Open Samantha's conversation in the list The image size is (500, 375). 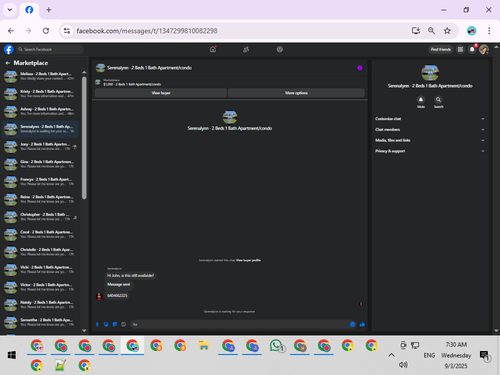tap(40, 322)
